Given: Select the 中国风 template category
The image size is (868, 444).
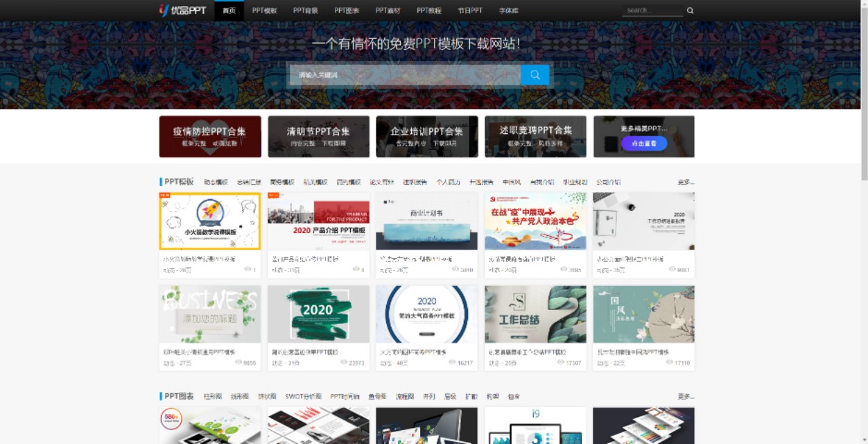Looking at the screenshot, I should pyautogui.click(x=512, y=182).
